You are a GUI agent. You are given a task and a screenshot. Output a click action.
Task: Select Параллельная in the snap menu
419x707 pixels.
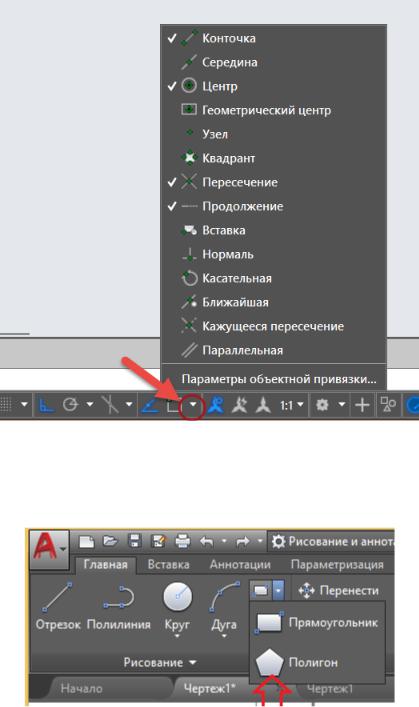tap(273, 350)
